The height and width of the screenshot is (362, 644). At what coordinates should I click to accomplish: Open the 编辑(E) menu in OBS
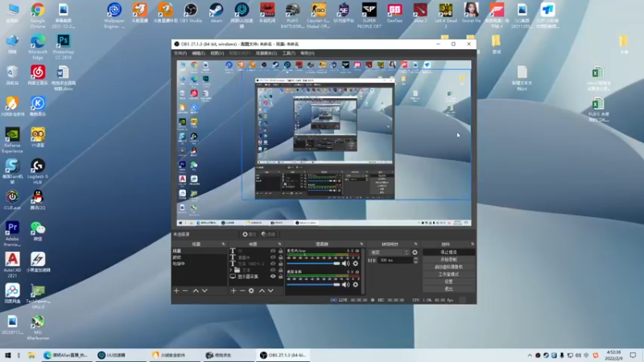(198, 53)
